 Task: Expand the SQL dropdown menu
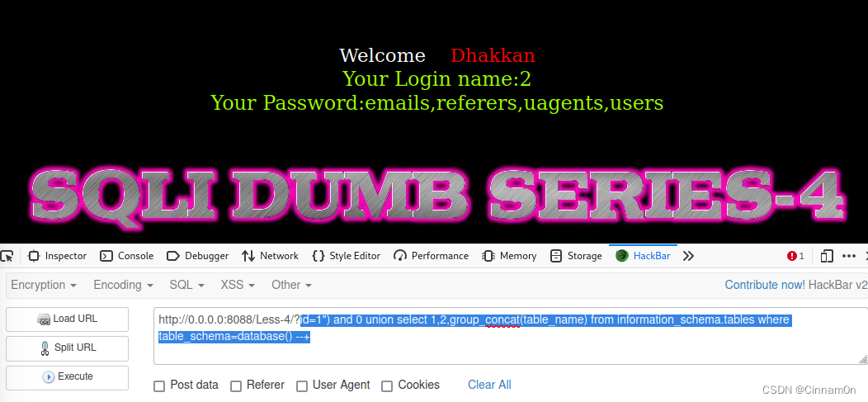pyautogui.click(x=187, y=285)
